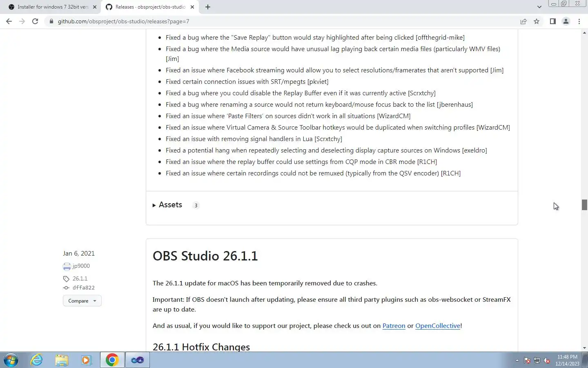
Task: Click the taskbar clock showing 11:48 PM
Action: (567, 360)
